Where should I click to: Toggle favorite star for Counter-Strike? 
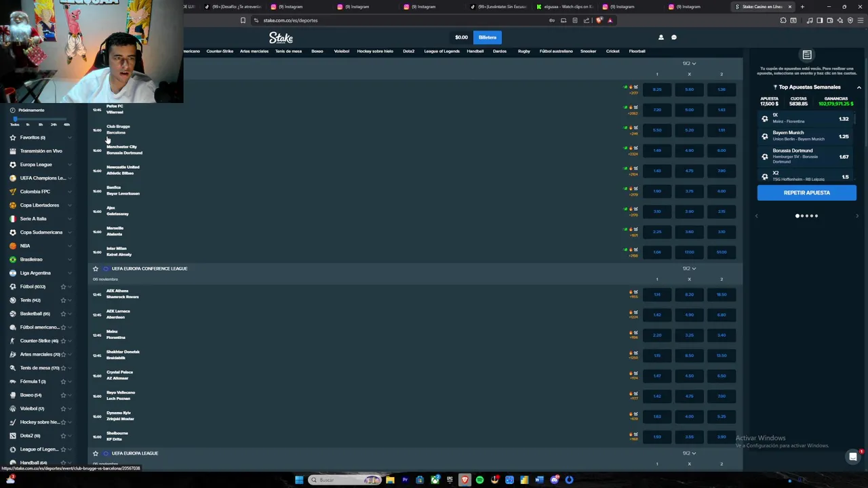[63, 341]
